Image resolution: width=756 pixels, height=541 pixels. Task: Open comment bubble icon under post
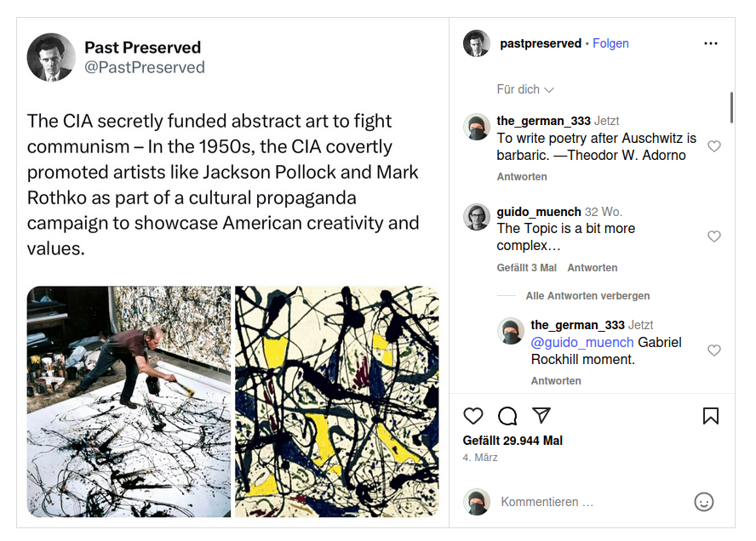coord(507,416)
